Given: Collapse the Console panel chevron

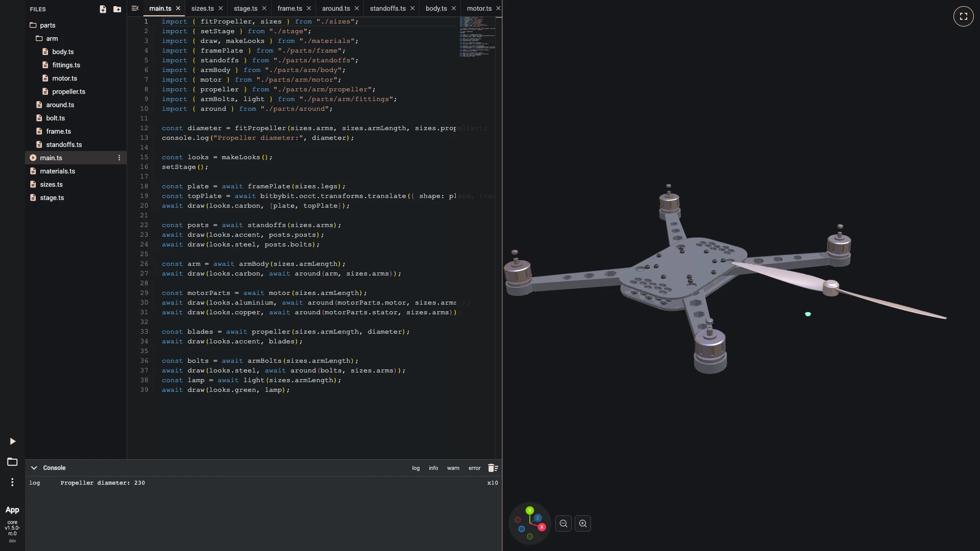Looking at the screenshot, I should (34, 468).
